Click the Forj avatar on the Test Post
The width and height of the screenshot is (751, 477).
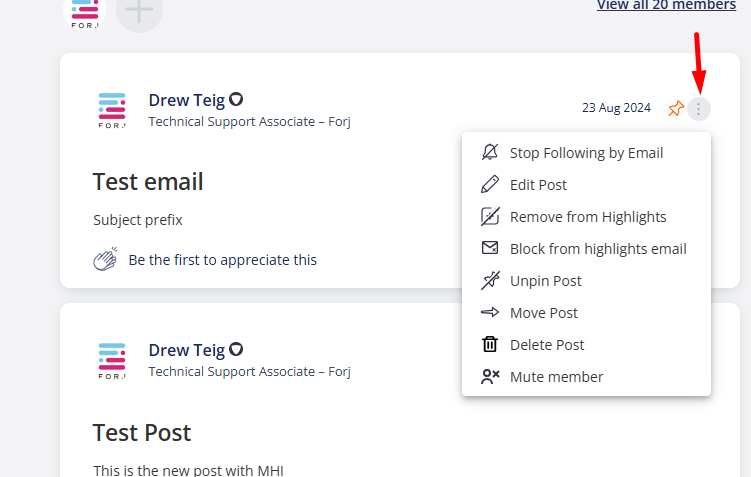tap(112, 361)
